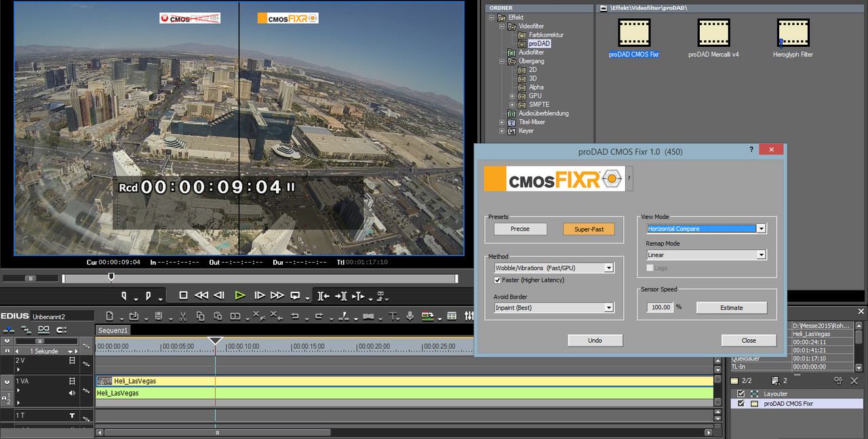This screenshot has height=439, width=868.
Task: Expand the Titel-Mixer folder node
Action: pyautogui.click(x=502, y=122)
